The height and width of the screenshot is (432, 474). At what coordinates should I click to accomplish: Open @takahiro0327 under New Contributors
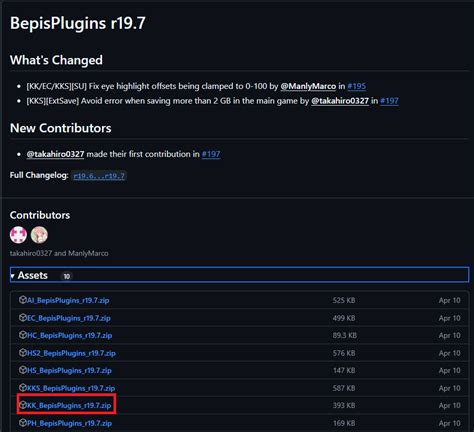55,154
